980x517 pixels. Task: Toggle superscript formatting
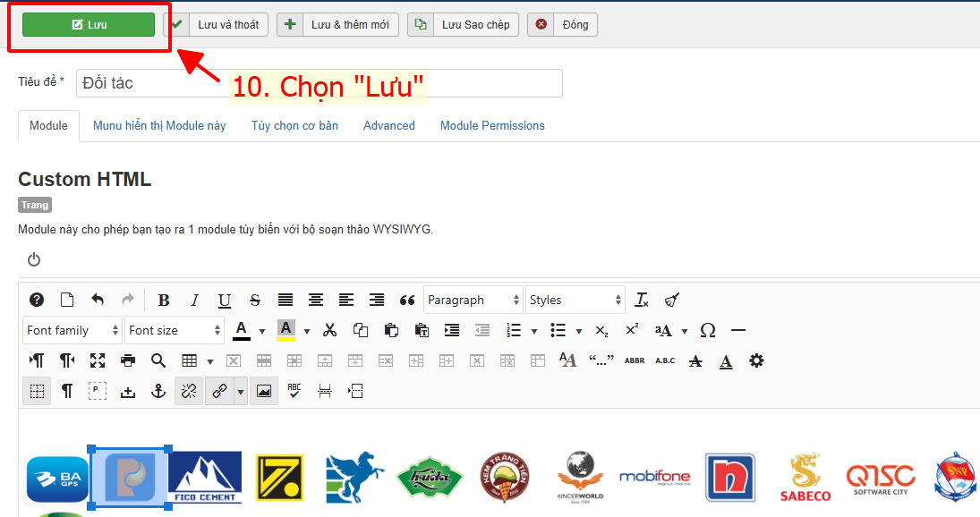tap(633, 330)
